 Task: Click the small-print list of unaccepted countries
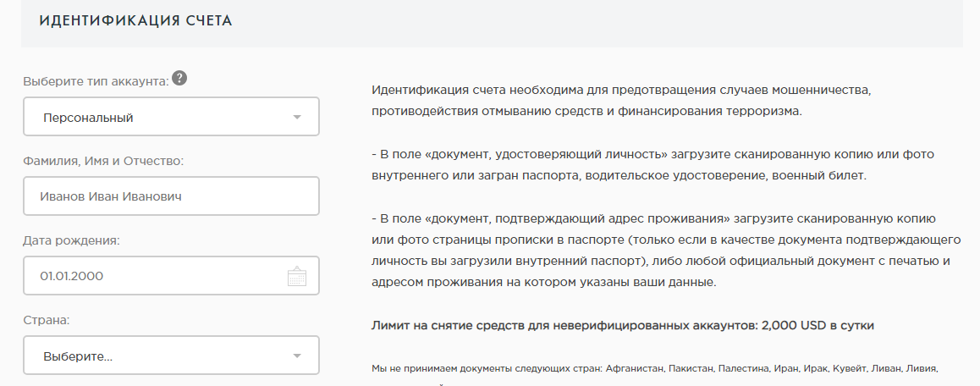[x=655, y=369]
